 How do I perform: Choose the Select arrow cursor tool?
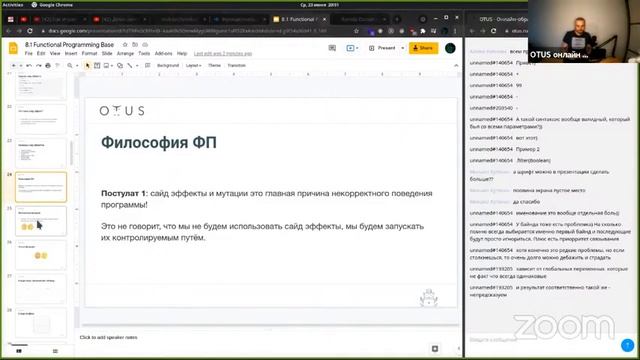(x=87, y=65)
